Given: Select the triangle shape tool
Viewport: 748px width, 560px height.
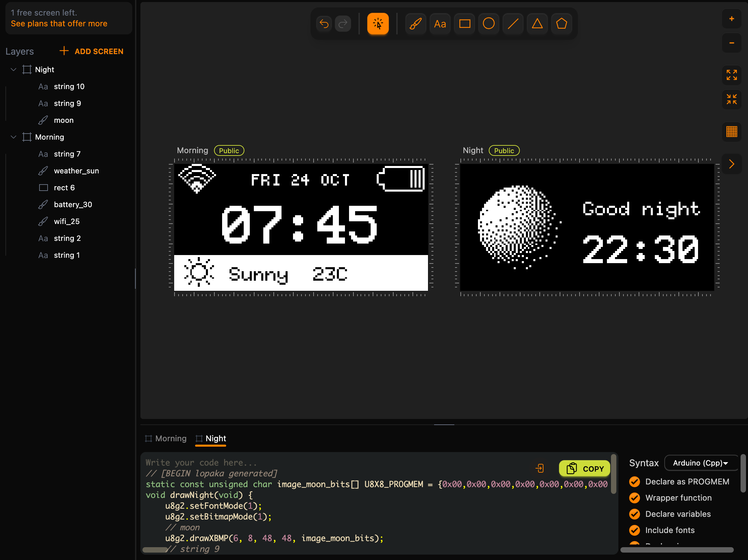Looking at the screenshot, I should pos(537,24).
